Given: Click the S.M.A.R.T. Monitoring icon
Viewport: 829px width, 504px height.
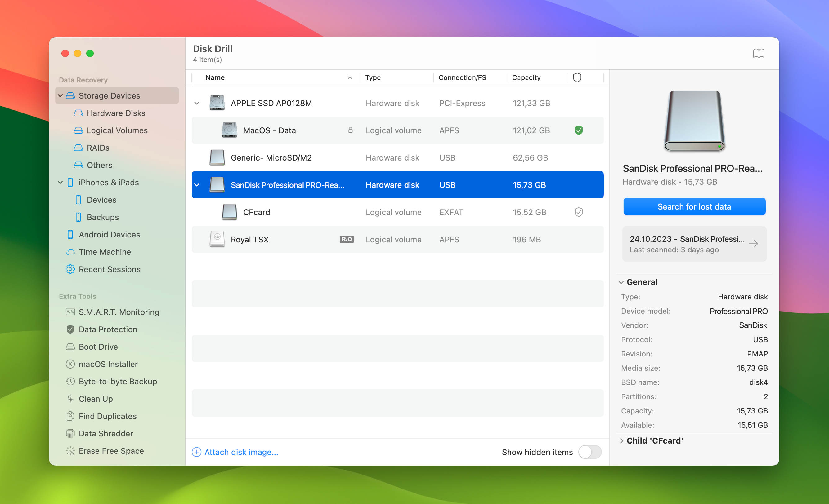Looking at the screenshot, I should [x=70, y=312].
